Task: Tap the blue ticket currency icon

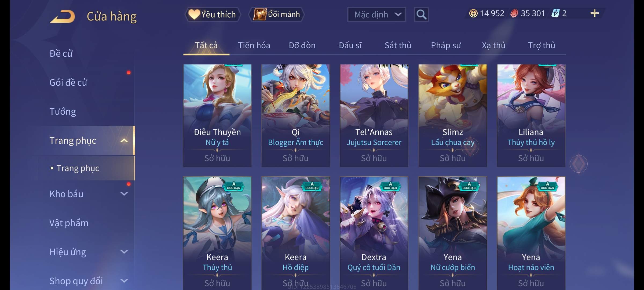Action: pyautogui.click(x=555, y=13)
